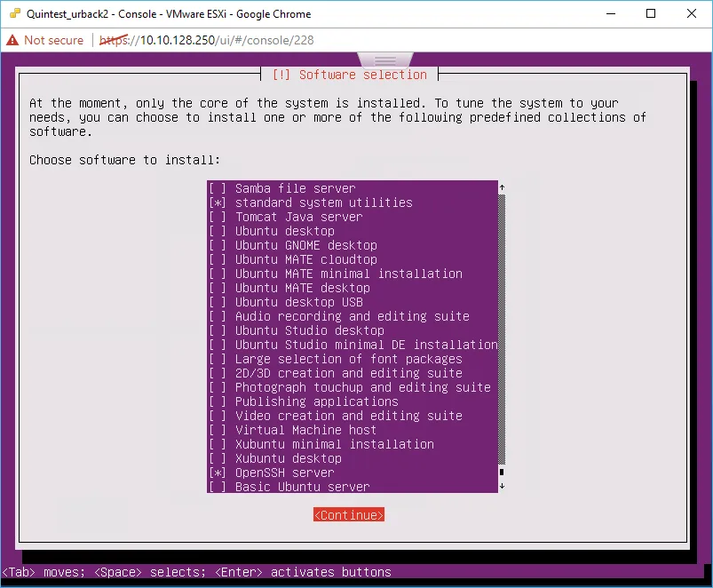Close the console Chrome window

tap(691, 13)
